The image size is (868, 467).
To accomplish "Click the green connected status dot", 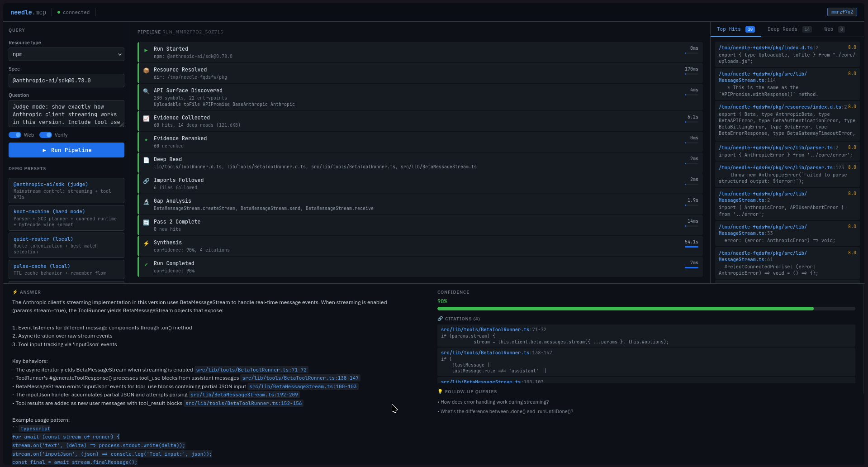I will (x=59, y=12).
